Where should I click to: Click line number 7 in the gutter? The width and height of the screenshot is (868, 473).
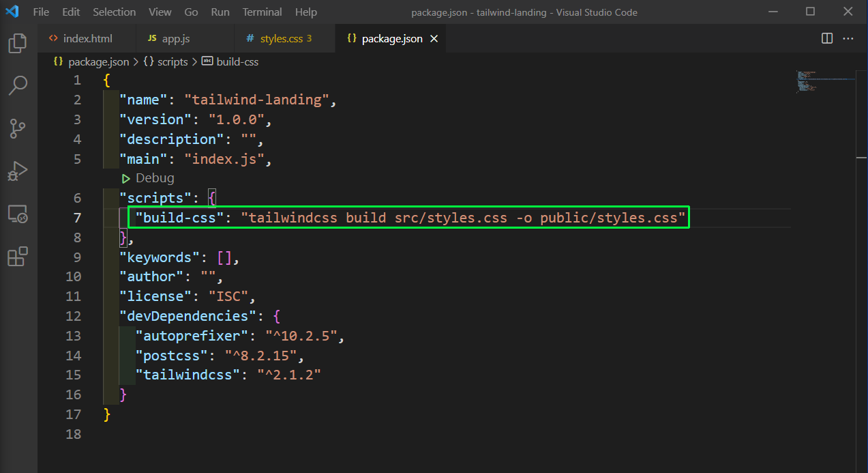tap(77, 218)
